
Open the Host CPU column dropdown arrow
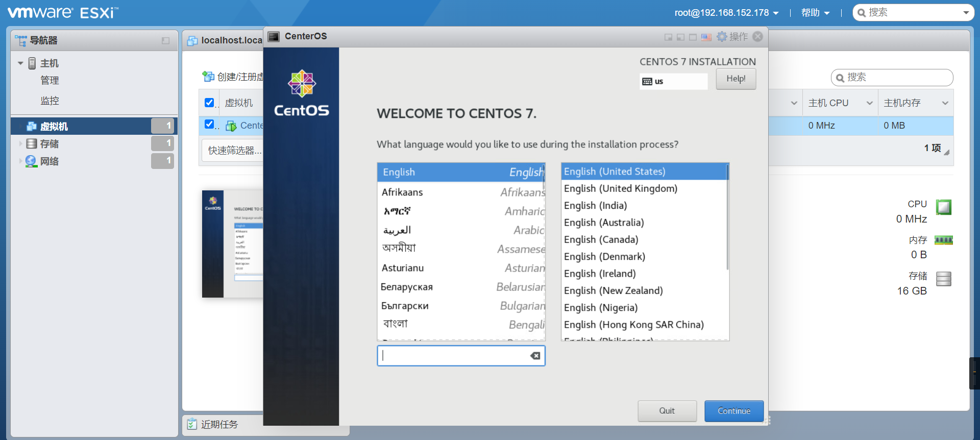coord(869,103)
